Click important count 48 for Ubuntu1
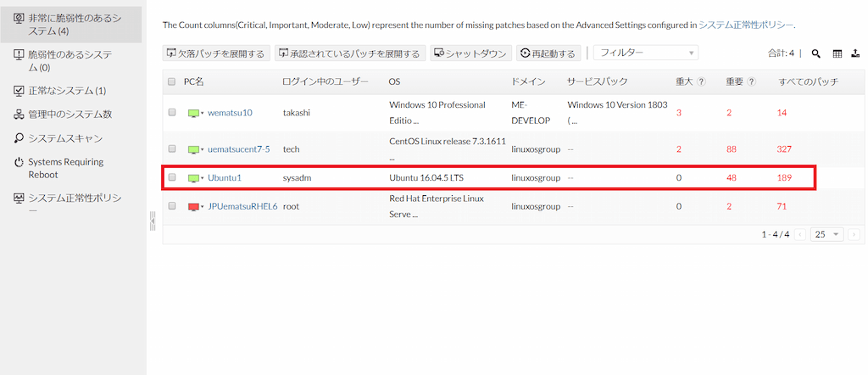This screenshot has width=868, height=375. pyautogui.click(x=732, y=178)
